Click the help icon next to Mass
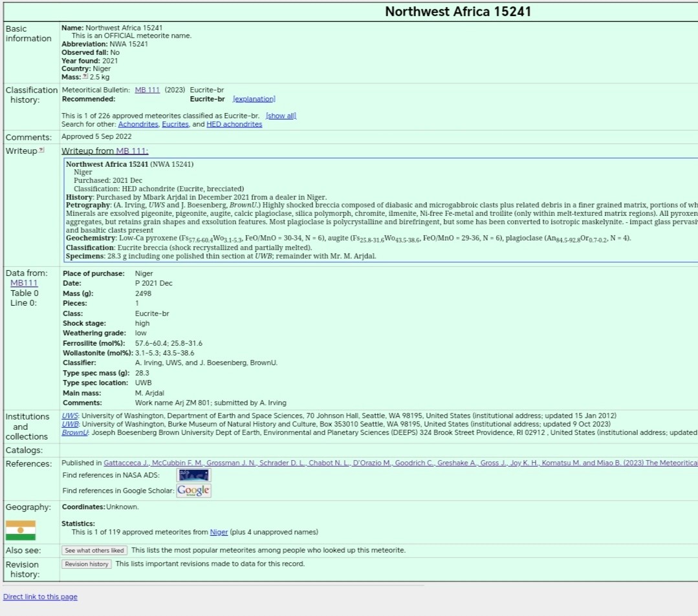This screenshot has height=616, width=698. [x=85, y=76]
